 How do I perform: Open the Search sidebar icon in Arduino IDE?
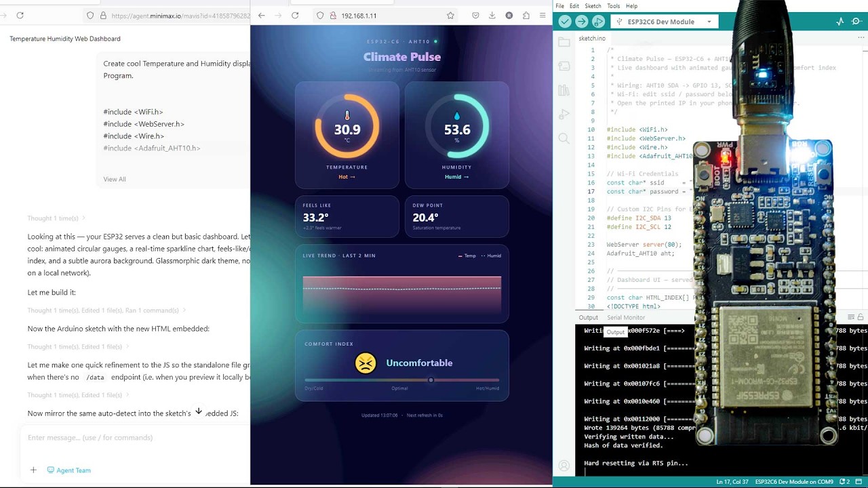pyautogui.click(x=564, y=139)
